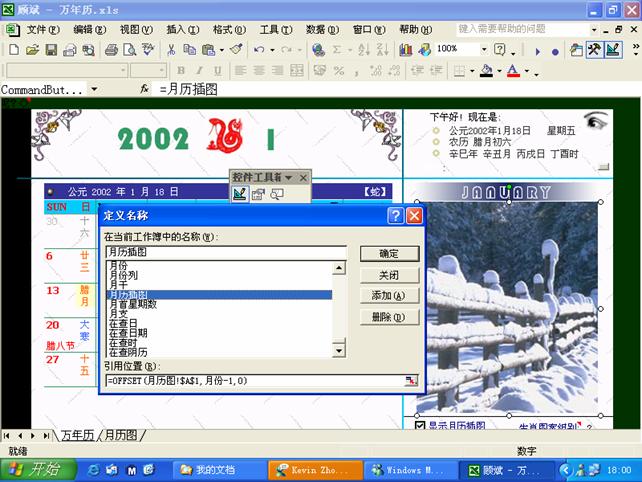Run the spelling check icon
The height and width of the screenshot is (482, 642).
(x=148, y=50)
